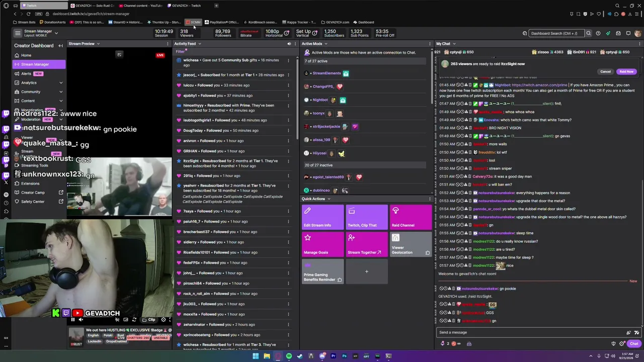
Task: Open chat settings gear icon
Action: 622,344
